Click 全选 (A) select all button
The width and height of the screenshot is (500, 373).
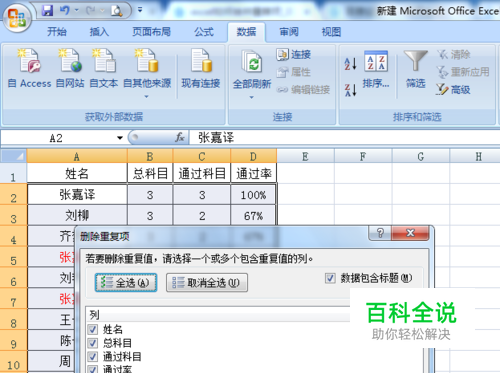(126, 283)
